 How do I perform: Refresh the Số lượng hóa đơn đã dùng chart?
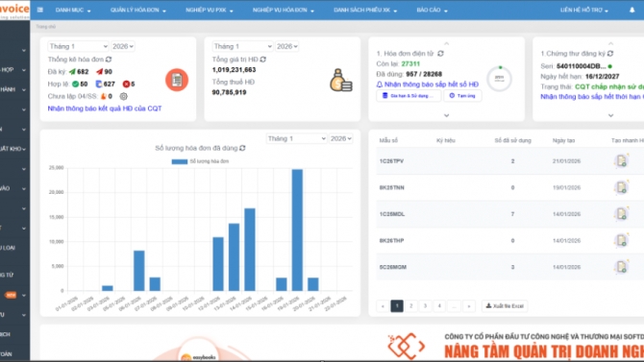242,148
